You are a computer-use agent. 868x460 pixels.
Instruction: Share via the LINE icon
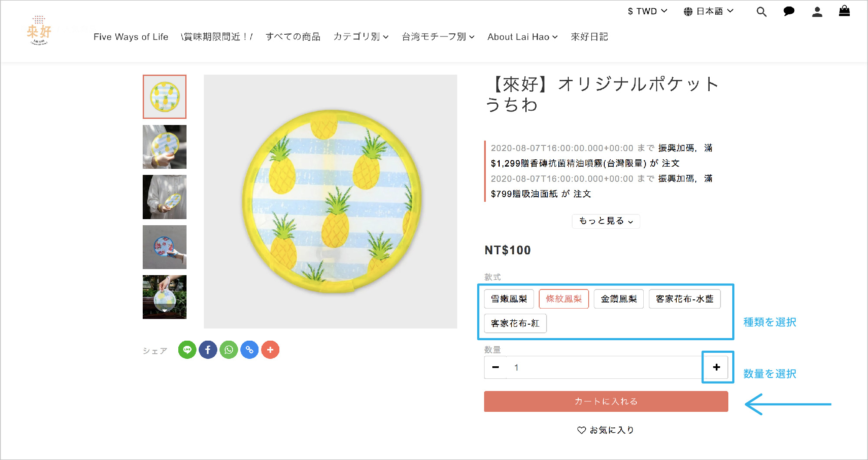pyautogui.click(x=187, y=350)
